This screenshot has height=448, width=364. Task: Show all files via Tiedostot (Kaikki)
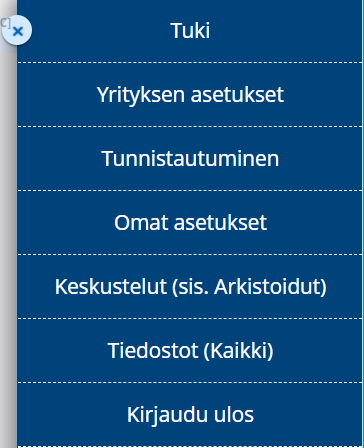pos(190,351)
